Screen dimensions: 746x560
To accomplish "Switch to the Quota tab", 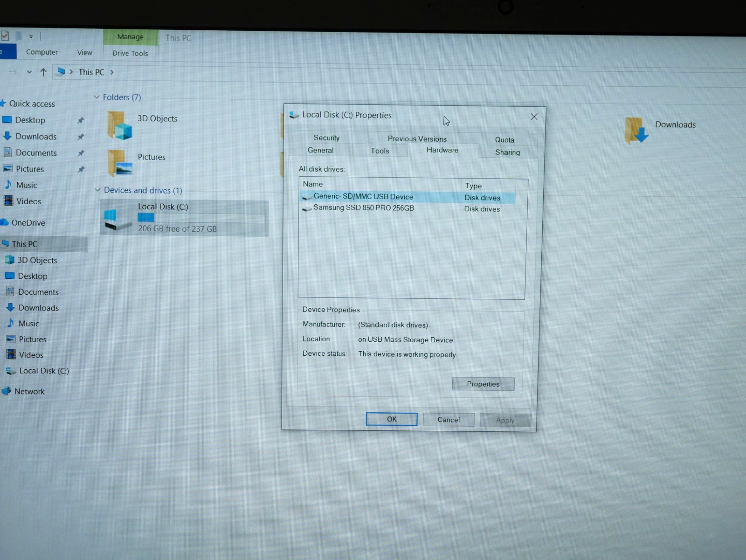I will [504, 139].
